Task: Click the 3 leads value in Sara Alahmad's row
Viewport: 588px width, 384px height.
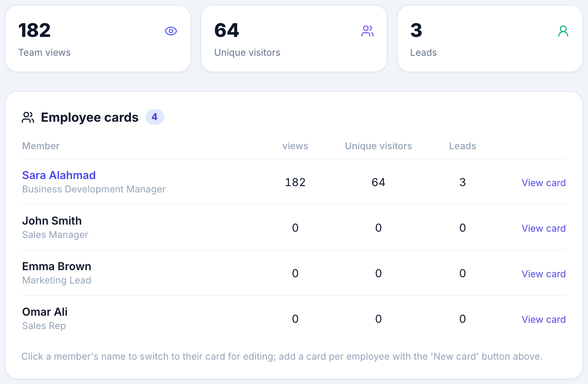Action: point(463,182)
